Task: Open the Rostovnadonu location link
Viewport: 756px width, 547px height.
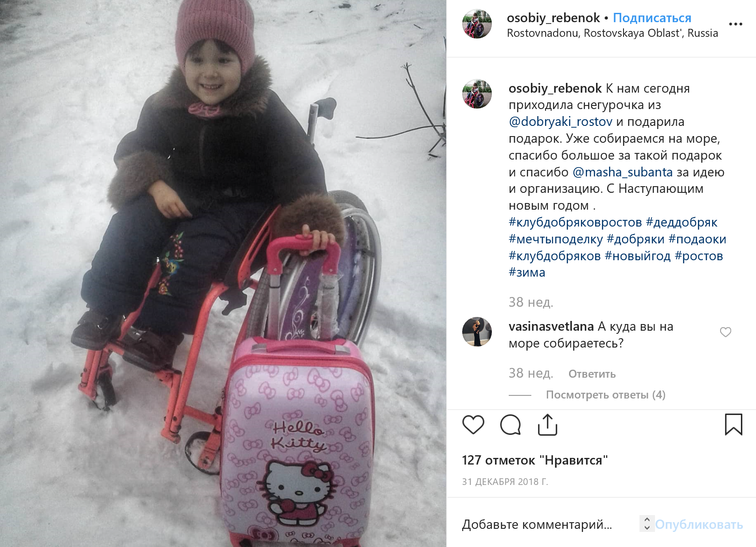Action: 612,33
